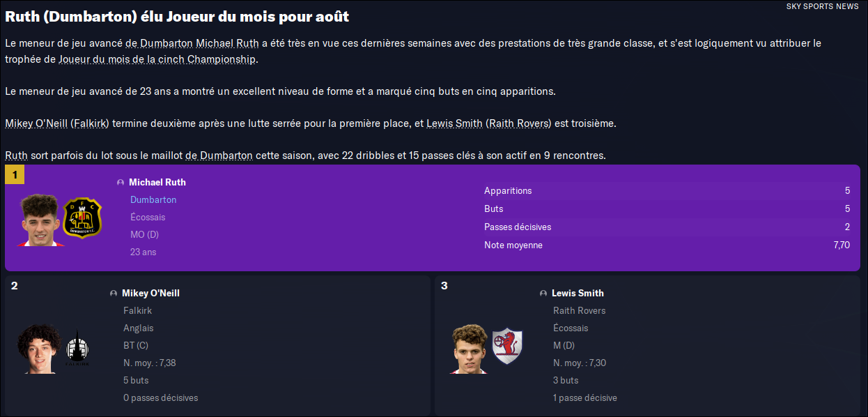Screen dimensions: 868x417
Task: Follow the Falkirk link in the article text
Action: click(x=91, y=123)
